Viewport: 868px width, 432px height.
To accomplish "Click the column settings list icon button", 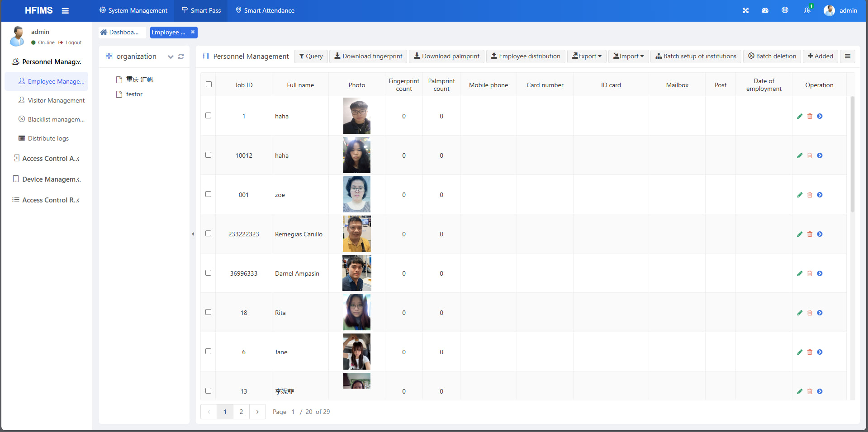I will click(x=847, y=56).
